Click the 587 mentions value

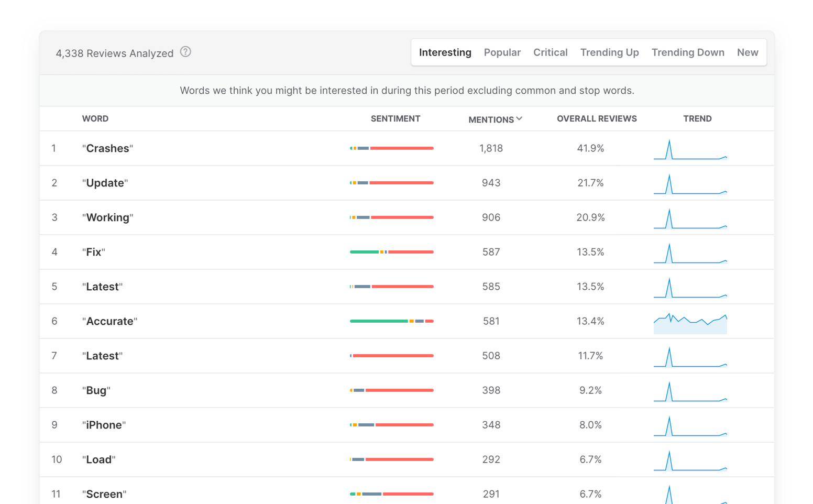(x=491, y=252)
